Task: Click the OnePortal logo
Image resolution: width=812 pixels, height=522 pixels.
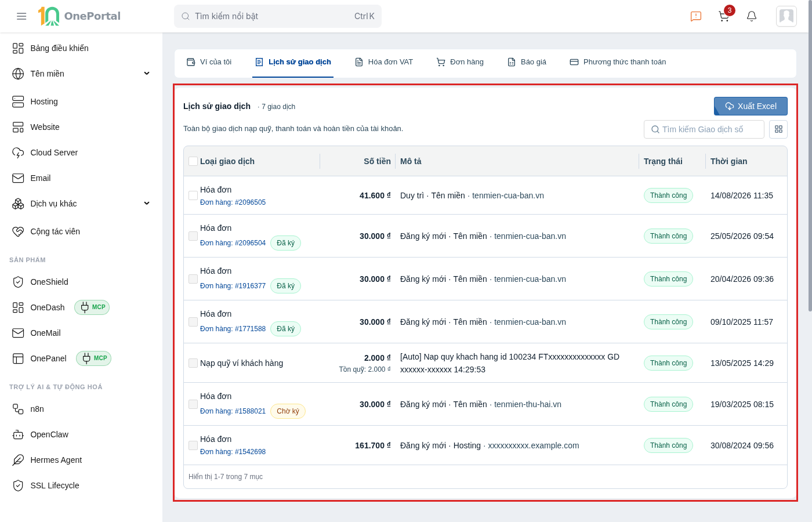Action: point(79,16)
